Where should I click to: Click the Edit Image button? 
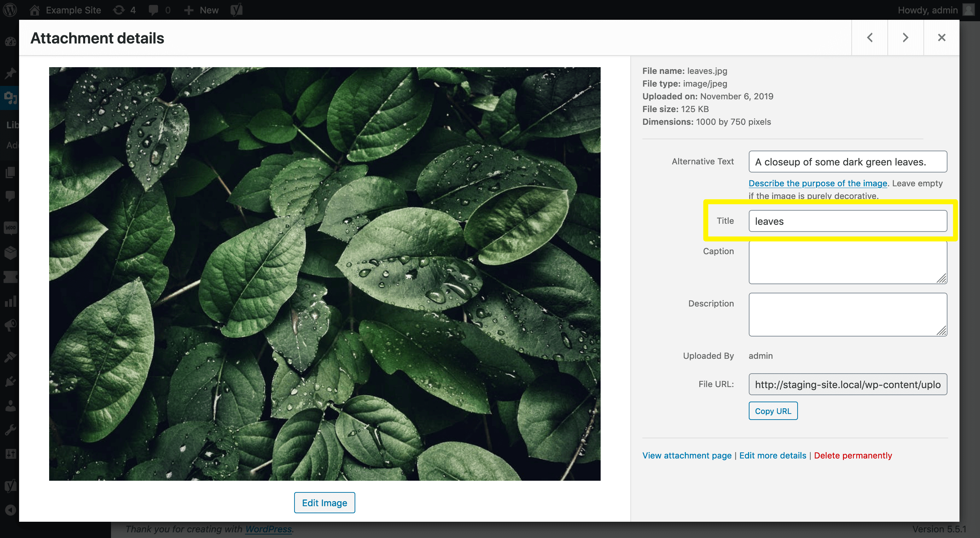point(325,503)
